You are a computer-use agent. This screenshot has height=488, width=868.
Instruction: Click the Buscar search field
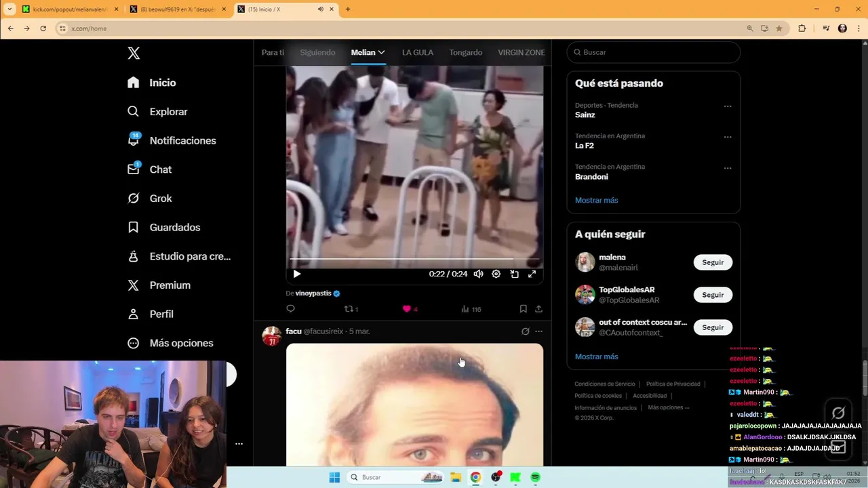(x=654, y=52)
